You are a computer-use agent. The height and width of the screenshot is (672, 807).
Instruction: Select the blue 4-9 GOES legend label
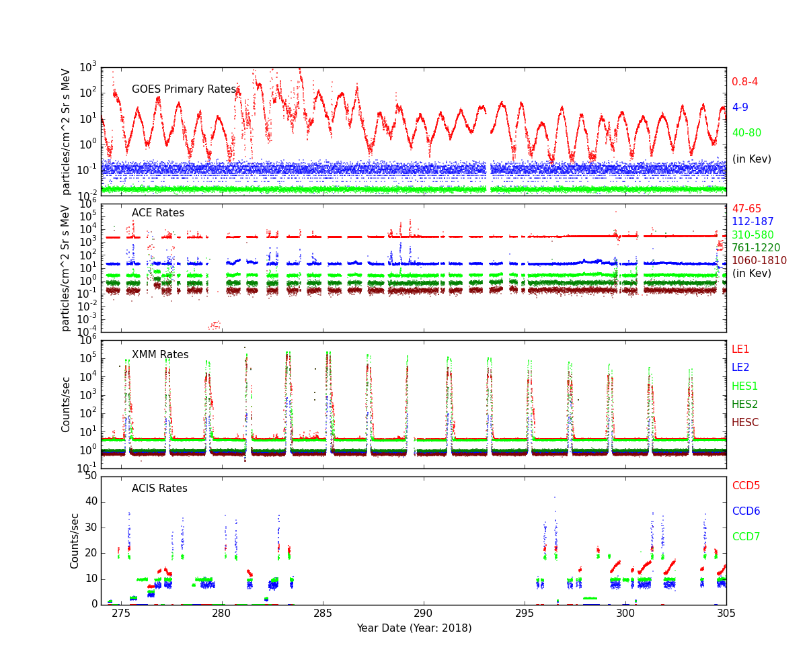click(740, 108)
